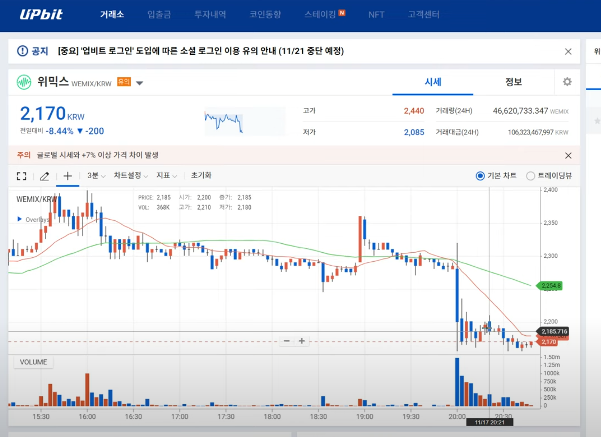Image resolution: width=601 pixels, height=437 pixels.
Task: Click the 초기화 reset button
Action: [x=201, y=176]
